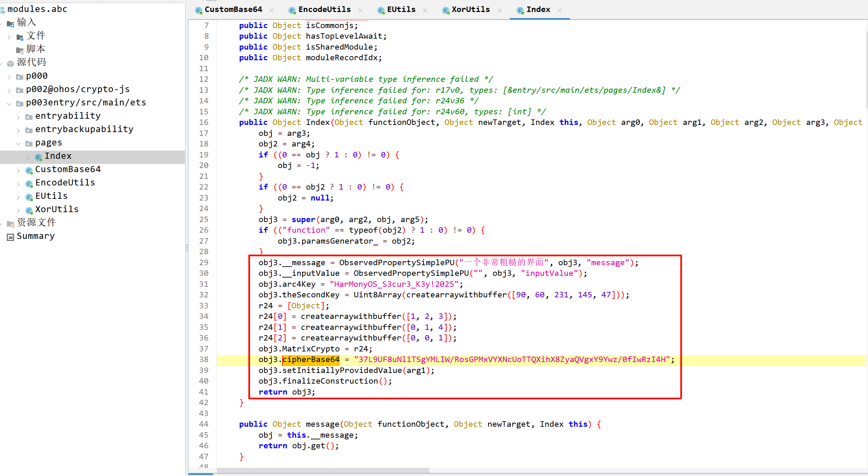Select the entrybackupability tree item
The width and height of the screenshot is (868, 476).
[84, 129]
